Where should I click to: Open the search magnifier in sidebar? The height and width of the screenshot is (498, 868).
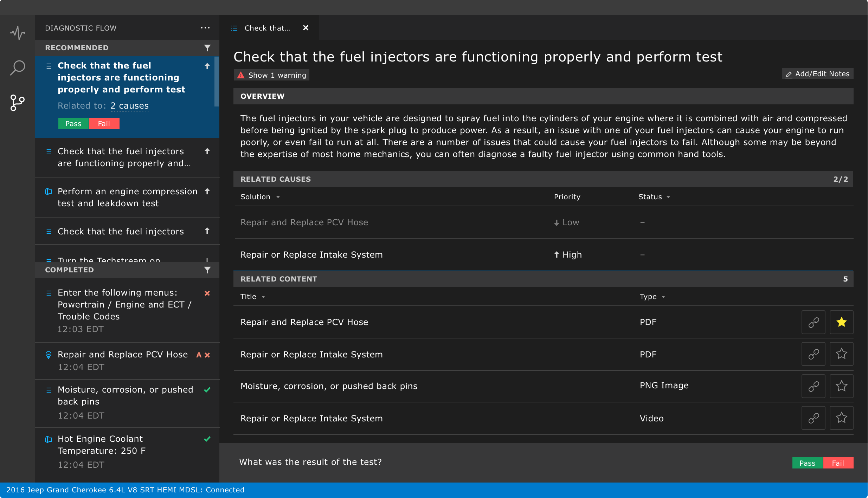18,68
